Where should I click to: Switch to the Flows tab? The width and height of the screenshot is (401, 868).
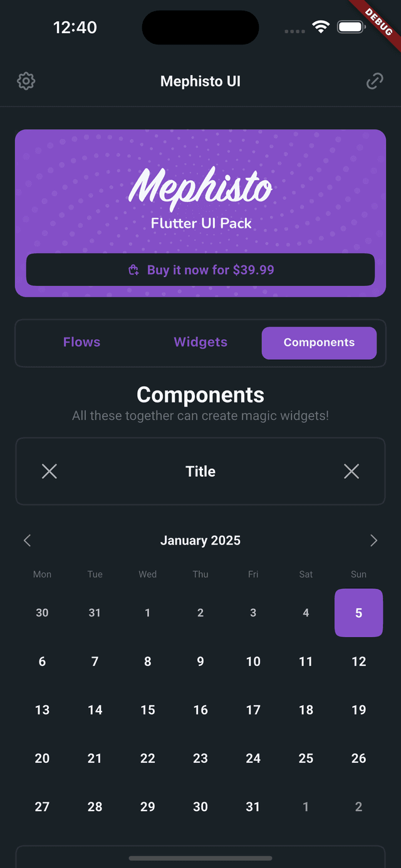coord(81,342)
